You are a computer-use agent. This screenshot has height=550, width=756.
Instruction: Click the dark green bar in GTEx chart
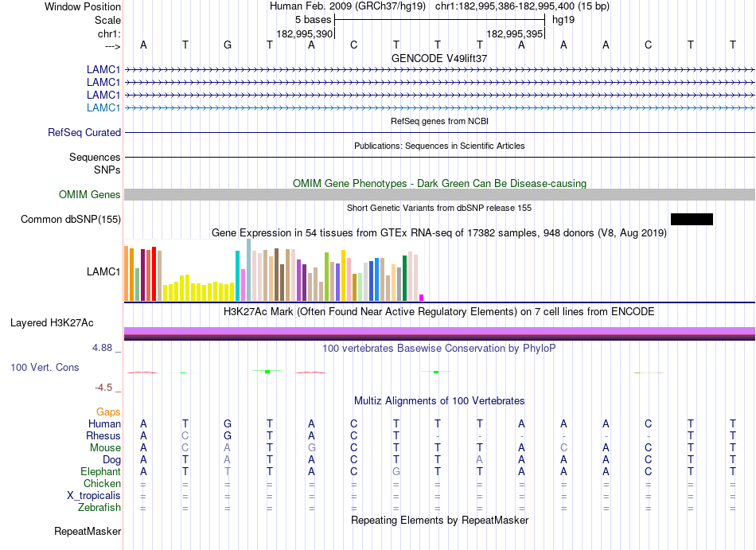pyautogui.click(x=404, y=278)
